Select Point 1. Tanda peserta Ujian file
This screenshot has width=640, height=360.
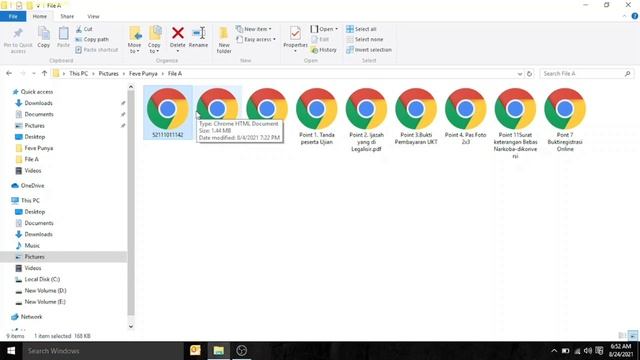(317, 116)
